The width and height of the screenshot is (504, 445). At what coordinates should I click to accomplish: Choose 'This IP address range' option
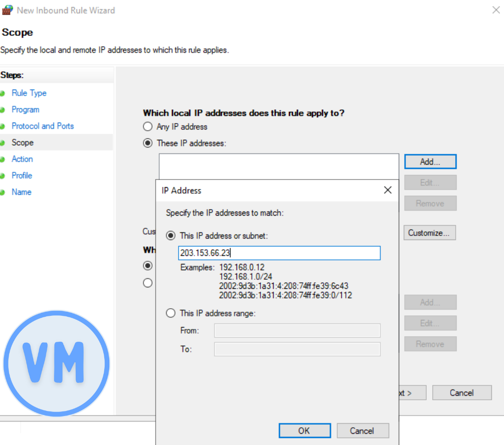(171, 313)
